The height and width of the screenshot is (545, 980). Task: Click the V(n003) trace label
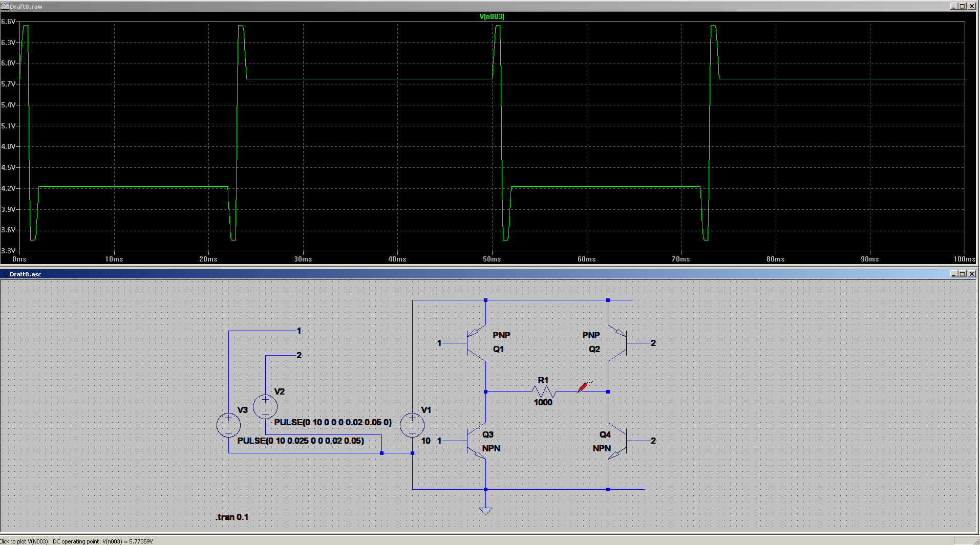(492, 17)
